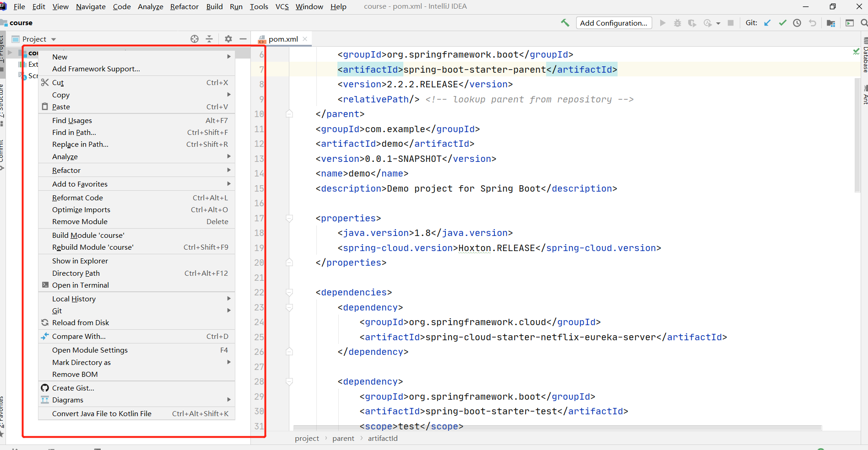Click the editor horizontal scrollbar
Screen dimensions: 868x450
tap(558, 428)
